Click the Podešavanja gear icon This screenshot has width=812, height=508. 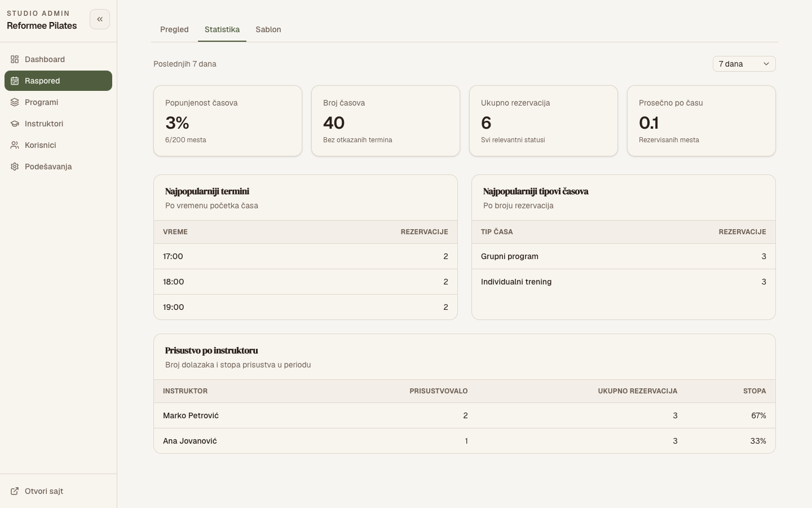coord(15,167)
